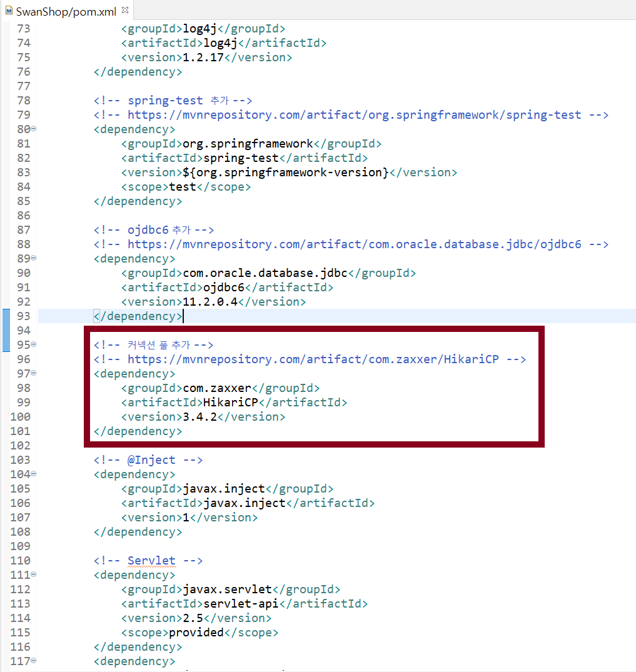Screen dimensions: 636x672
Task: Click the Servlet comment on line 110
Action: tap(148, 561)
